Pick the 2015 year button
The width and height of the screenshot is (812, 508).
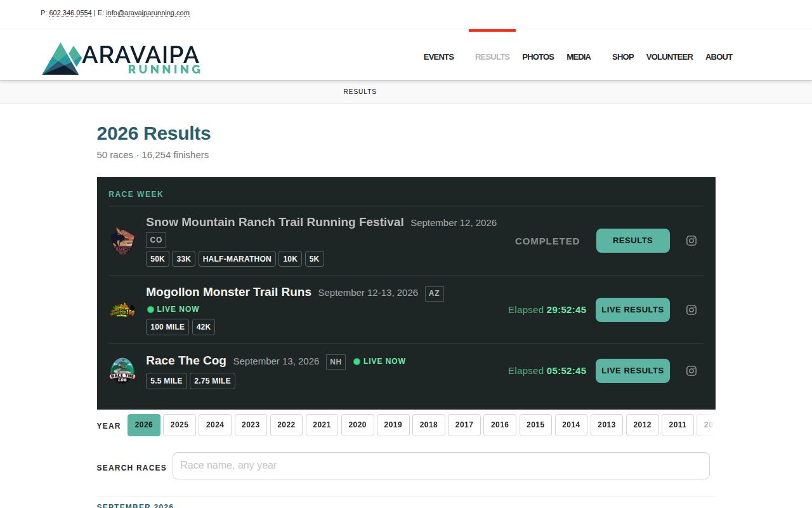[535, 425]
